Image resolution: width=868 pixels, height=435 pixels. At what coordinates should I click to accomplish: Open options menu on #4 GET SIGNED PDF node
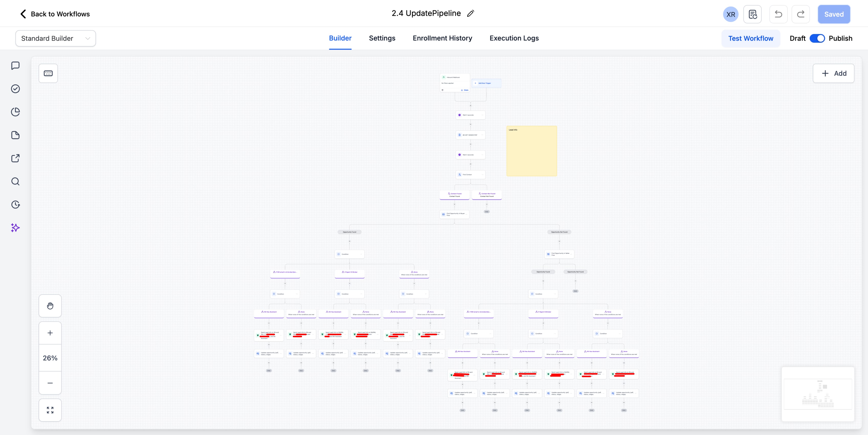point(482,135)
